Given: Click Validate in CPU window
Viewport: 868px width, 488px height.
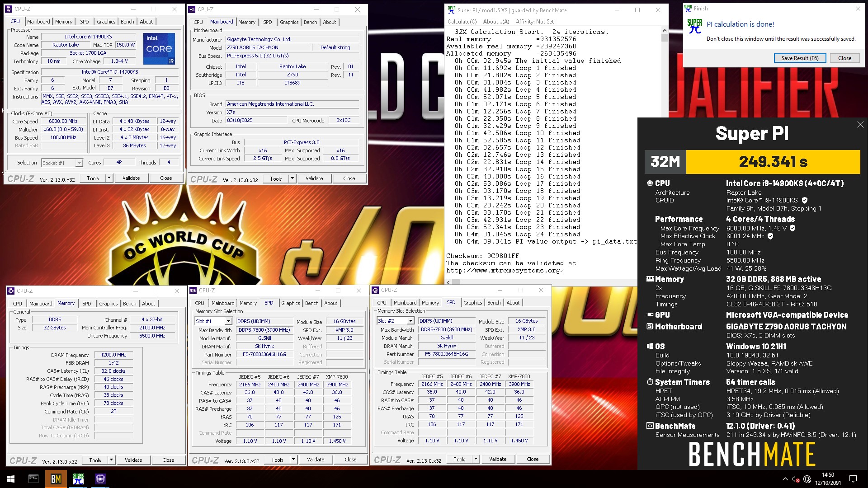Looking at the screenshot, I should pyautogui.click(x=131, y=178).
